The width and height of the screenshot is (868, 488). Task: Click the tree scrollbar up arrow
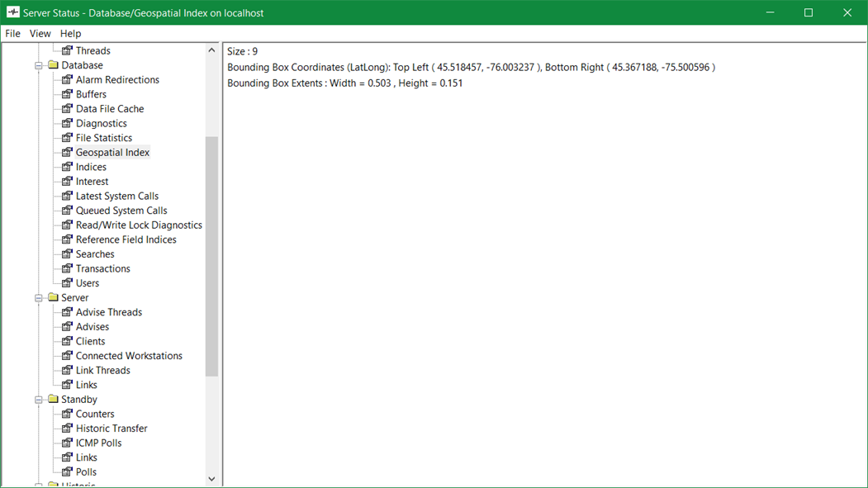pyautogui.click(x=211, y=50)
